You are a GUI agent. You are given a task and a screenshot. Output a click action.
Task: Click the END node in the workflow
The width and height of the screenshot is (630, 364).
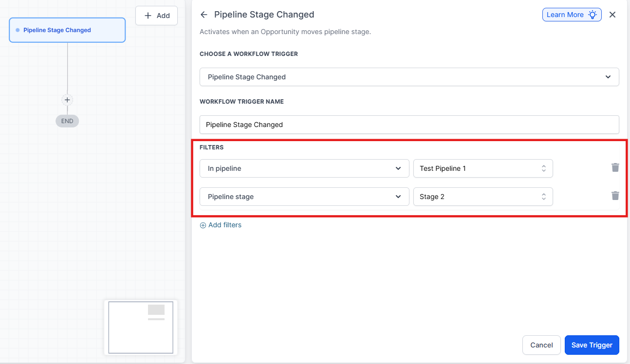tap(67, 121)
